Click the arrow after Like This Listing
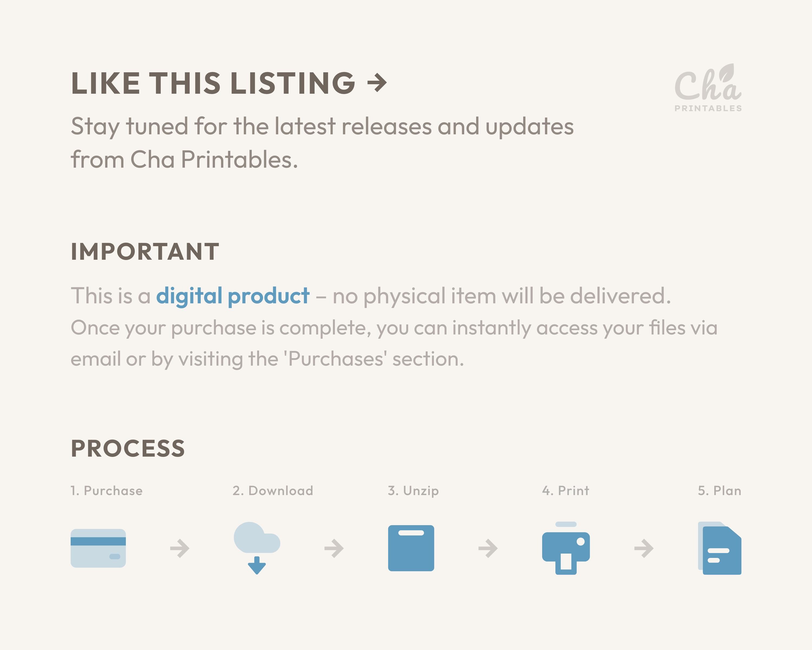 [377, 83]
